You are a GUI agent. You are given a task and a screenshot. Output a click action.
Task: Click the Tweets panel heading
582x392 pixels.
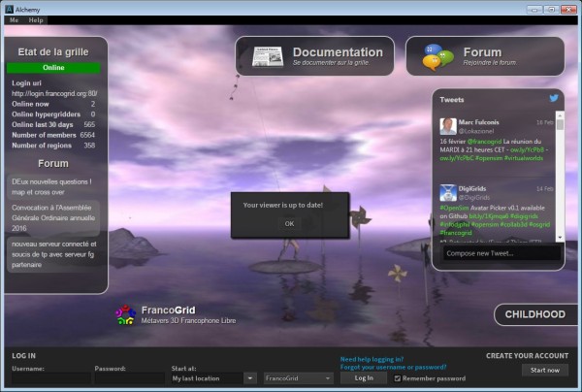pos(452,100)
